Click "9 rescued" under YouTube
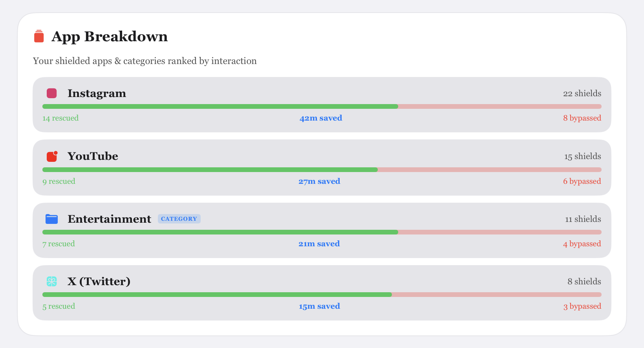 (59, 181)
